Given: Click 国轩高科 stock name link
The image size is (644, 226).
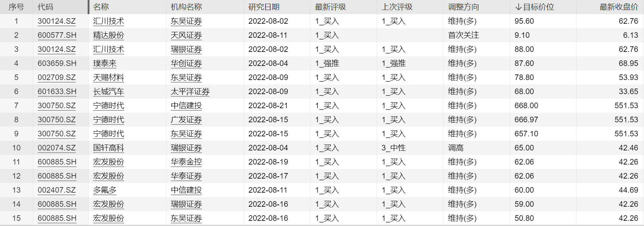Looking at the screenshot, I should coord(109,148).
